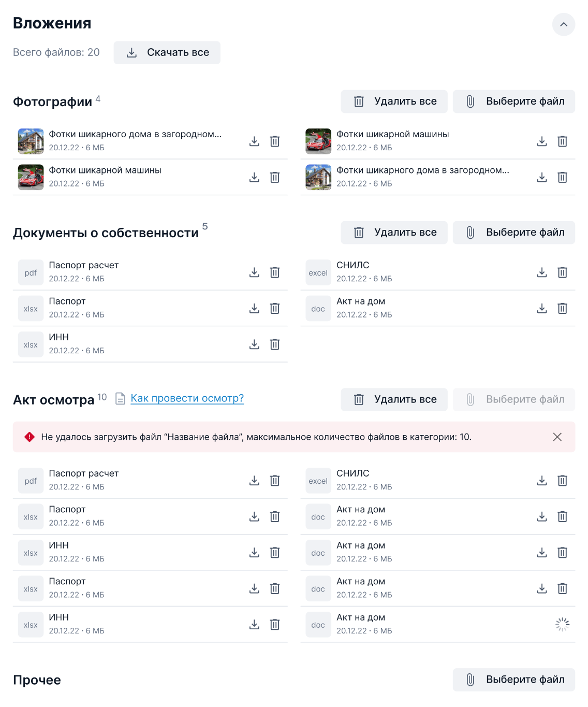Image resolution: width=588 pixels, height=707 pixels.
Task: Click the document icon beside "Как провести осмотр?"
Action: tap(120, 399)
